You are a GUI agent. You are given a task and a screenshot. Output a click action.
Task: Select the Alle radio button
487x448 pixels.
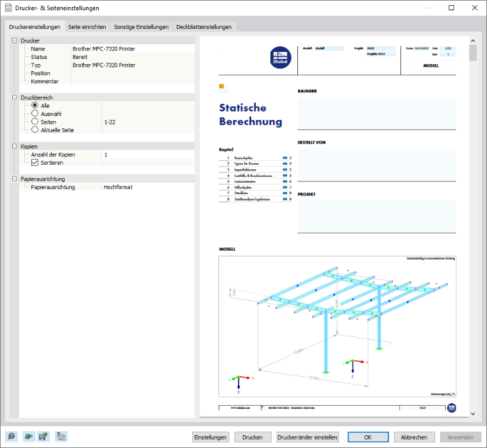click(35, 105)
